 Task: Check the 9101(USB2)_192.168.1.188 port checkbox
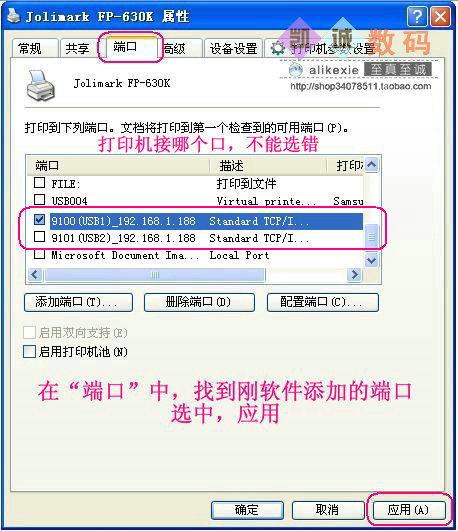tap(39, 236)
